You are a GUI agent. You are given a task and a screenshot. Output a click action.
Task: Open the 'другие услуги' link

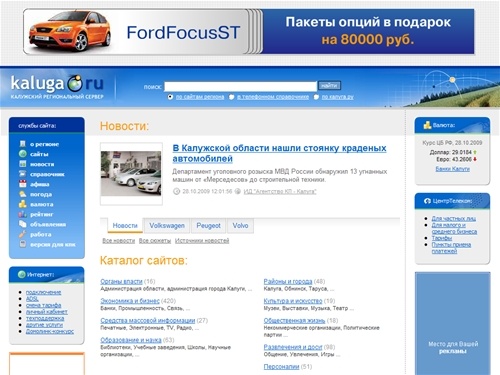click(44, 325)
